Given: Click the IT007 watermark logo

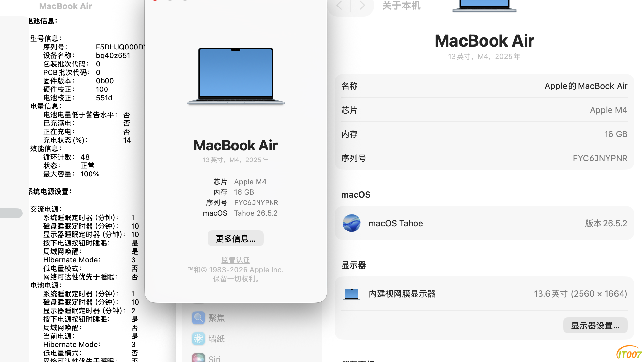Looking at the screenshot, I should (629, 354).
